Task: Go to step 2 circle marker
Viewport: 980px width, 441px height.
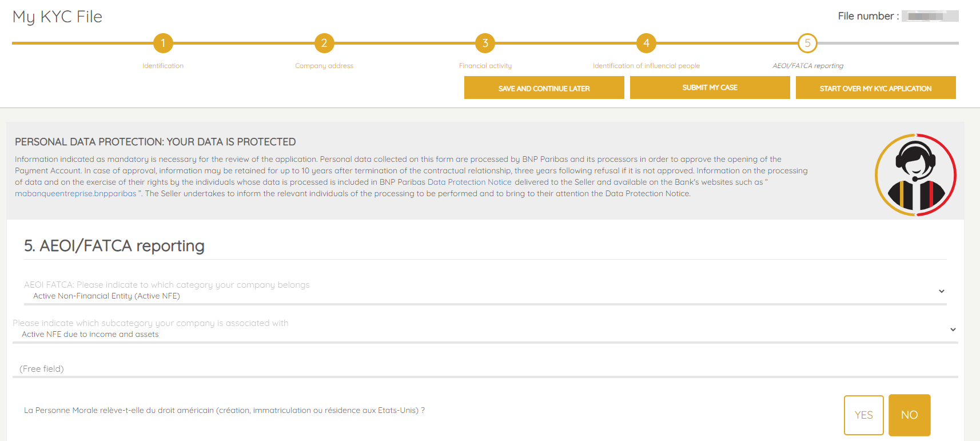Action: (324, 43)
